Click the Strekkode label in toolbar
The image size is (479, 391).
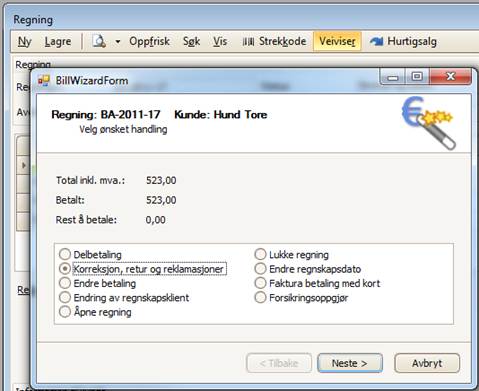(283, 41)
